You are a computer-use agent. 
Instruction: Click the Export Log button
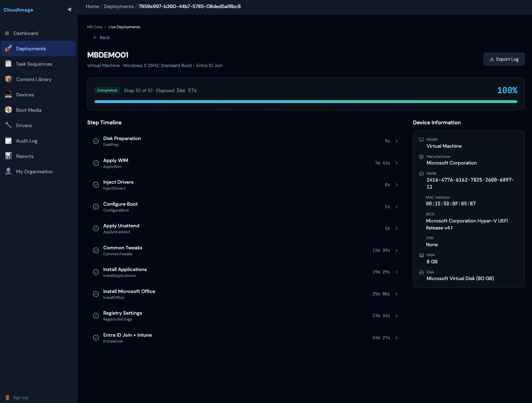point(504,59)
